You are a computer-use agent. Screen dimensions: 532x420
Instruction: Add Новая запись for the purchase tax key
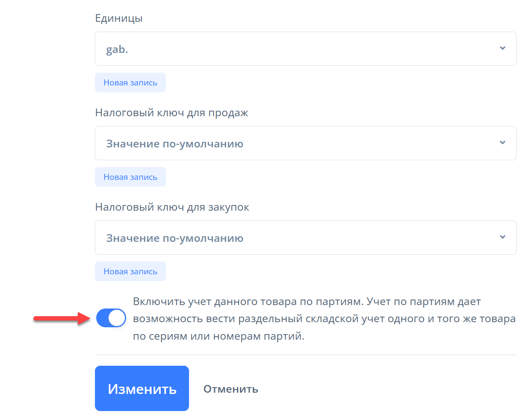(130, 271)
